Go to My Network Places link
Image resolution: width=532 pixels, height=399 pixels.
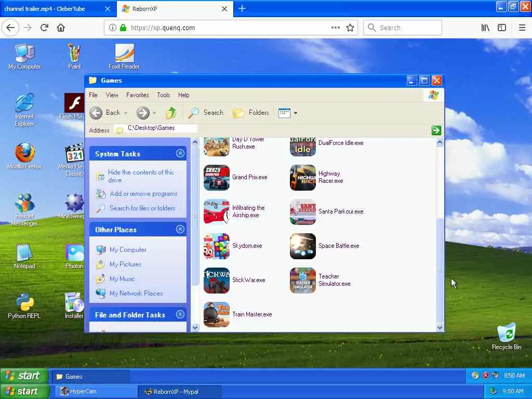pyautogui.click(x=136, y=294)
